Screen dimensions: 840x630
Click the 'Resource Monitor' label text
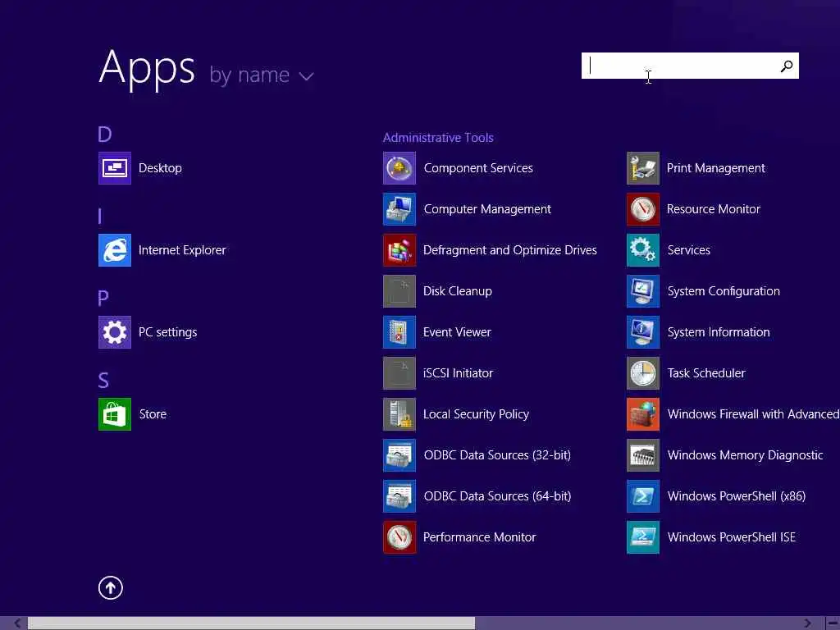714,209
